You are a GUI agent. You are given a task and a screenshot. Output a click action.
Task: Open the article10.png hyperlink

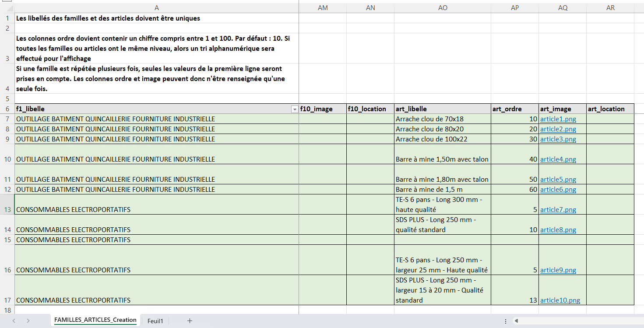coord(560,300)
